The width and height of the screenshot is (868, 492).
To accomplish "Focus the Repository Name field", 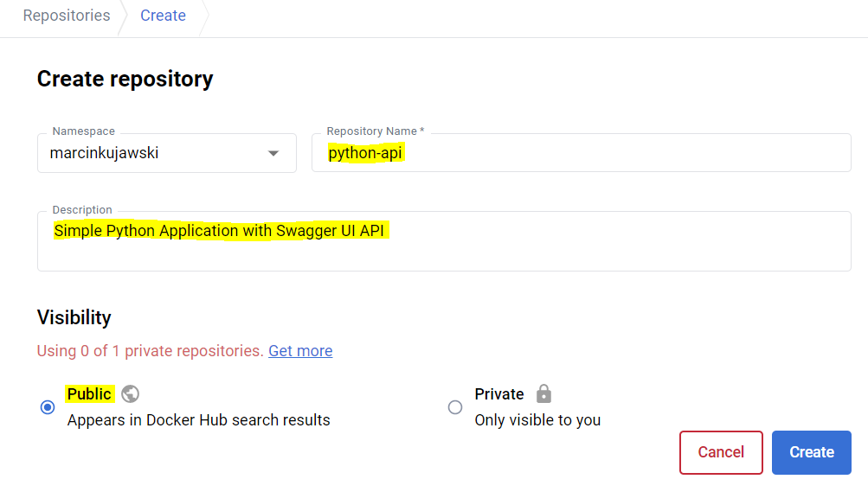I will 580,154.
